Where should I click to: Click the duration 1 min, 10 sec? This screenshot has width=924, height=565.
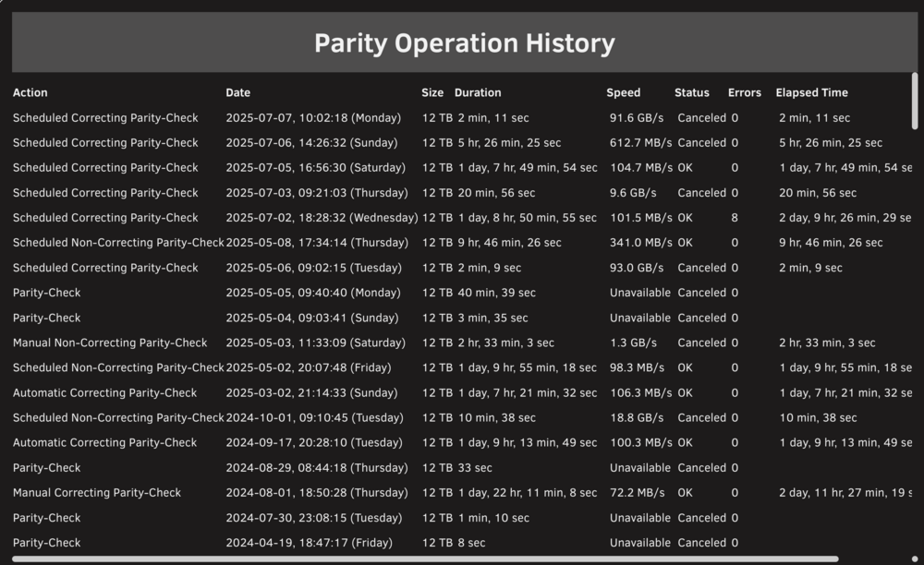click(493, 518)
